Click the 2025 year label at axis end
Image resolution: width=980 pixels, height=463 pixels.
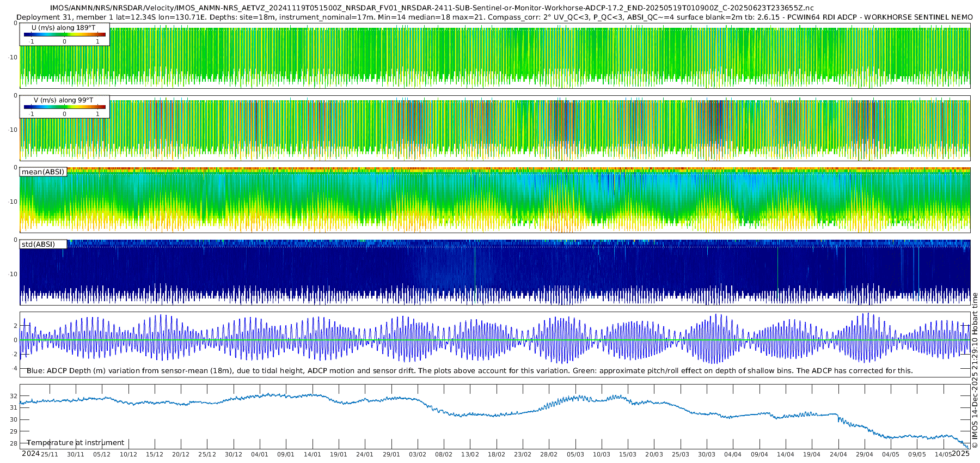click(x=960, y=454)
